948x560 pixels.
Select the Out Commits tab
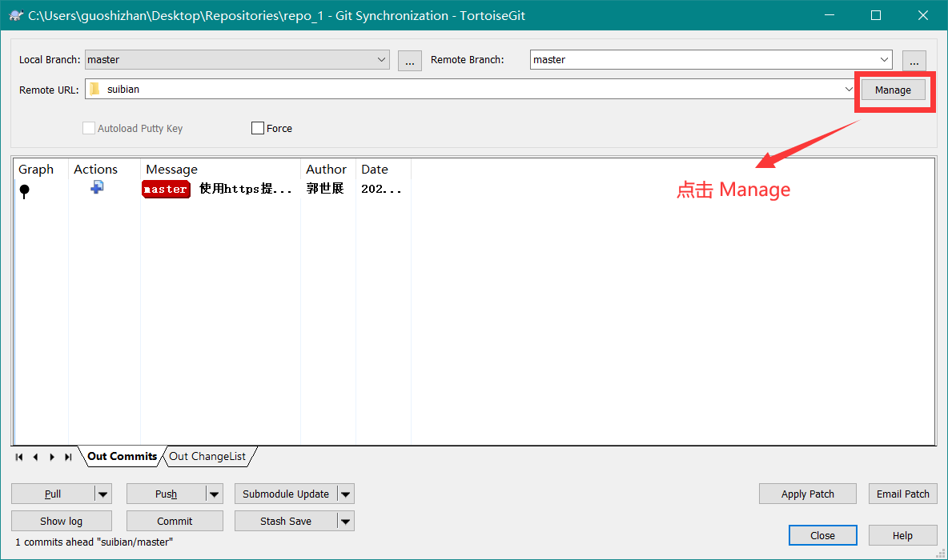tap(122, 456)
